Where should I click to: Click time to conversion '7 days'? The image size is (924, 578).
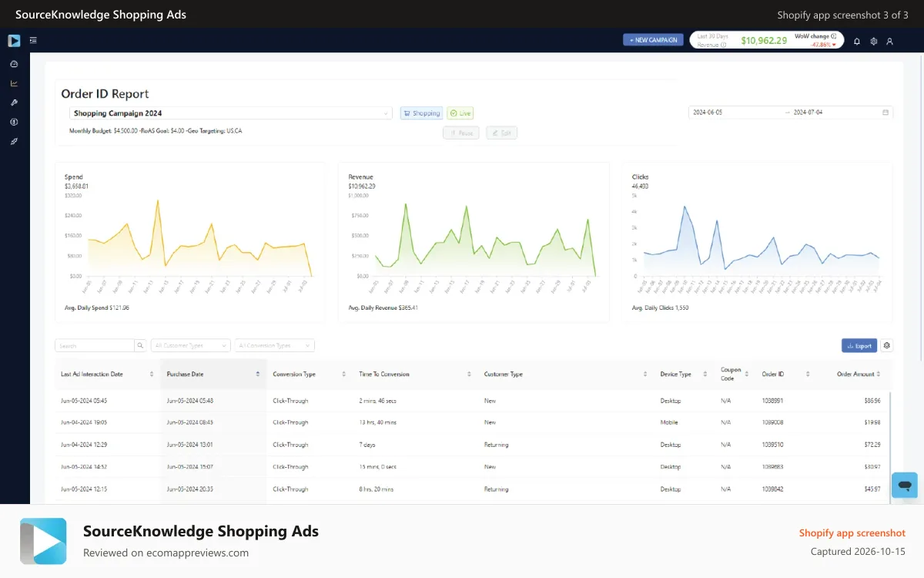coord(368,445)
